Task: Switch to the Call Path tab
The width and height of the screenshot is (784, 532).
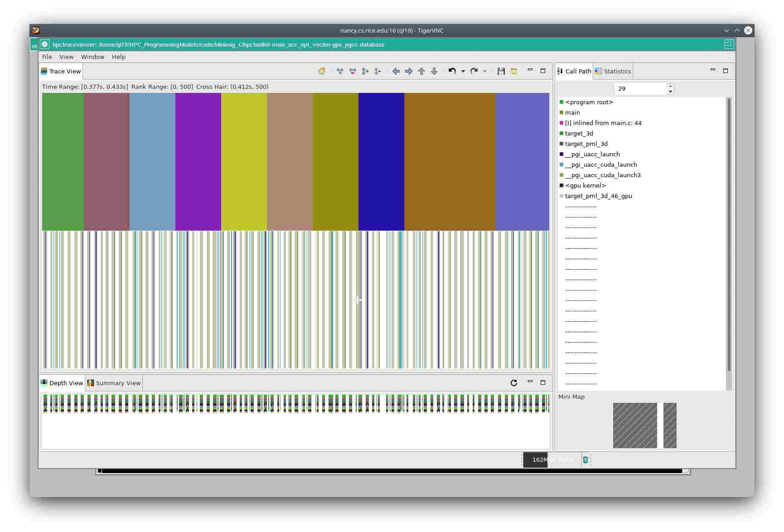Action: [574, 71]
